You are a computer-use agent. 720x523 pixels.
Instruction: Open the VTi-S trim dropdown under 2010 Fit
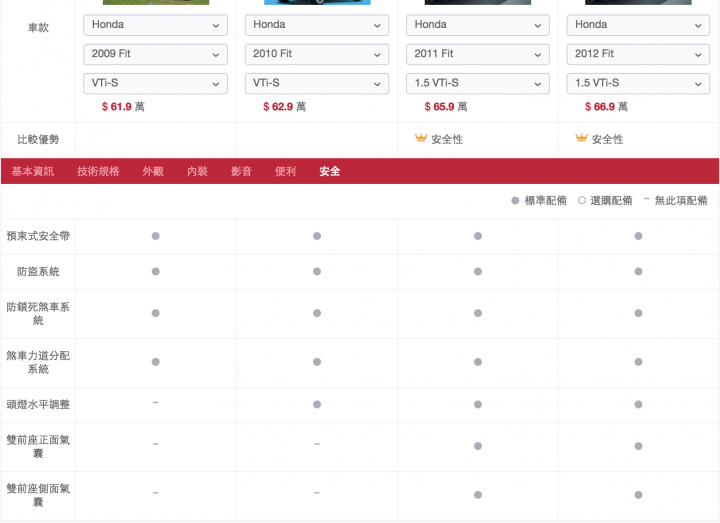pos(317,84)
